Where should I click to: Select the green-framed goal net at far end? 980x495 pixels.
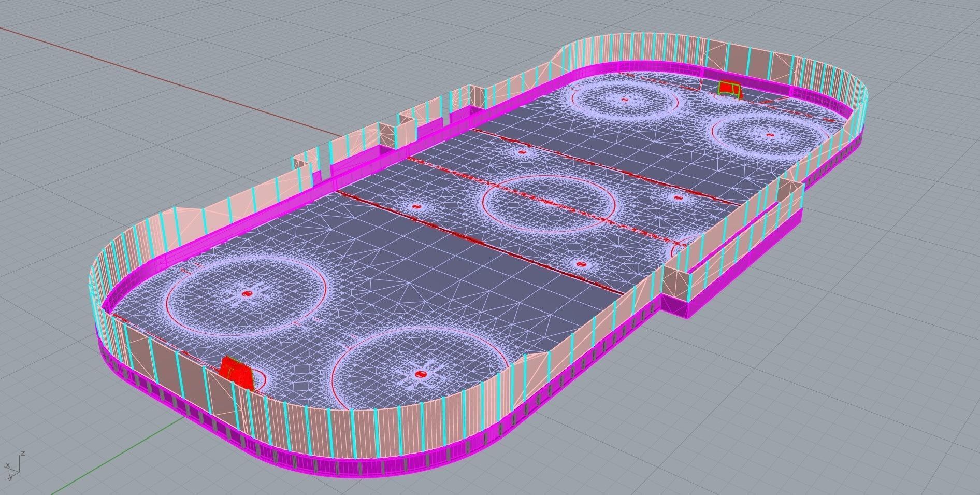coord(730,89)
